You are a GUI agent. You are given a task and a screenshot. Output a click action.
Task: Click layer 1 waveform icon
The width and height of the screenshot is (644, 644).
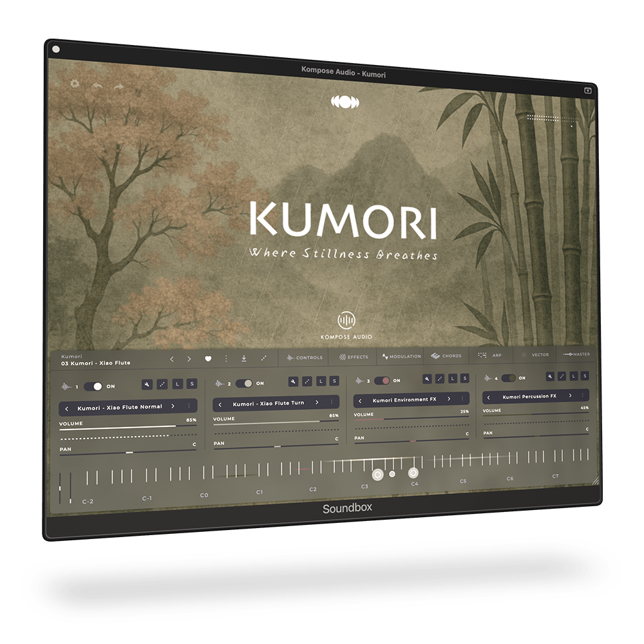(66, 386)
